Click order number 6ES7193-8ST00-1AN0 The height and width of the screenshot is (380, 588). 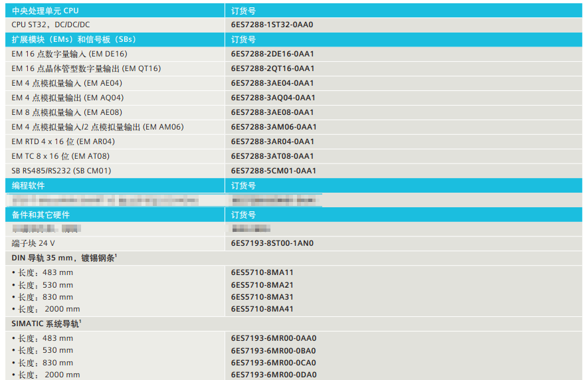[x=272, y=243]
